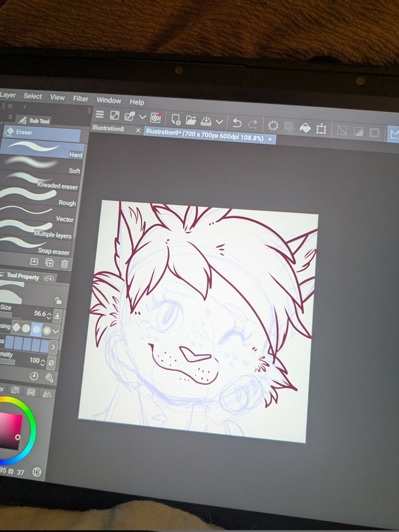
Task: Open the Layer menu
Action: 8,95
